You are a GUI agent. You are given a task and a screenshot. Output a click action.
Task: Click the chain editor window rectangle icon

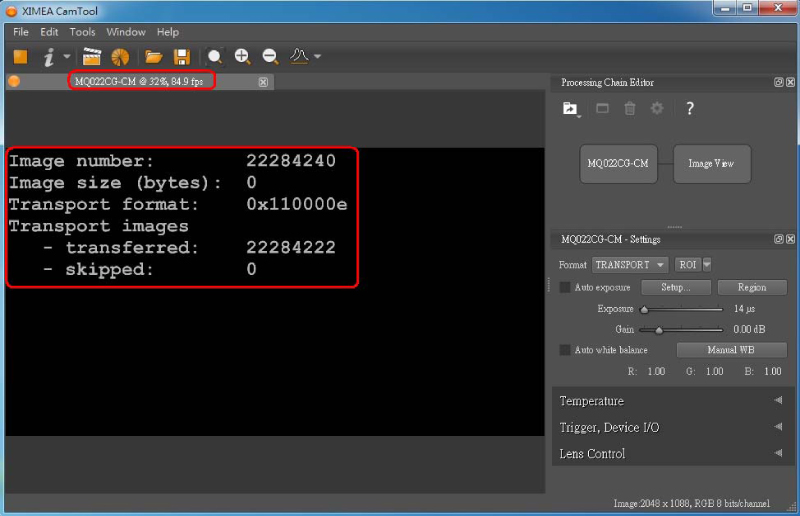603,108
